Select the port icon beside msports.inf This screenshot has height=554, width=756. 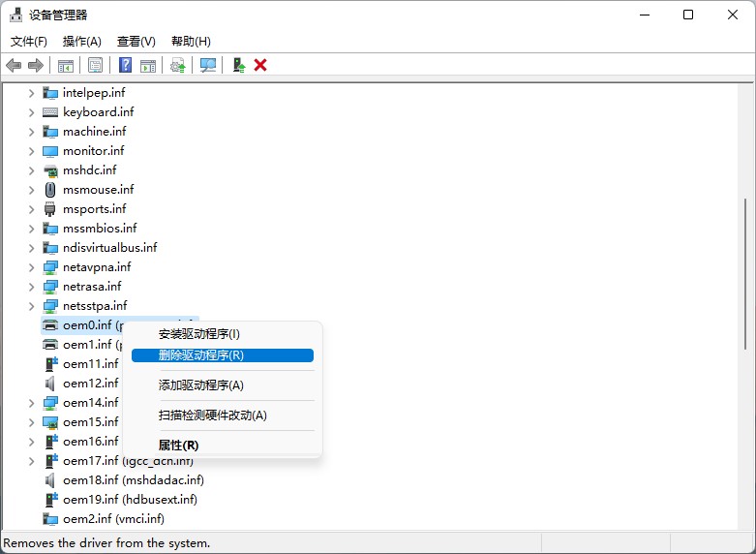(x=50, y=209)
